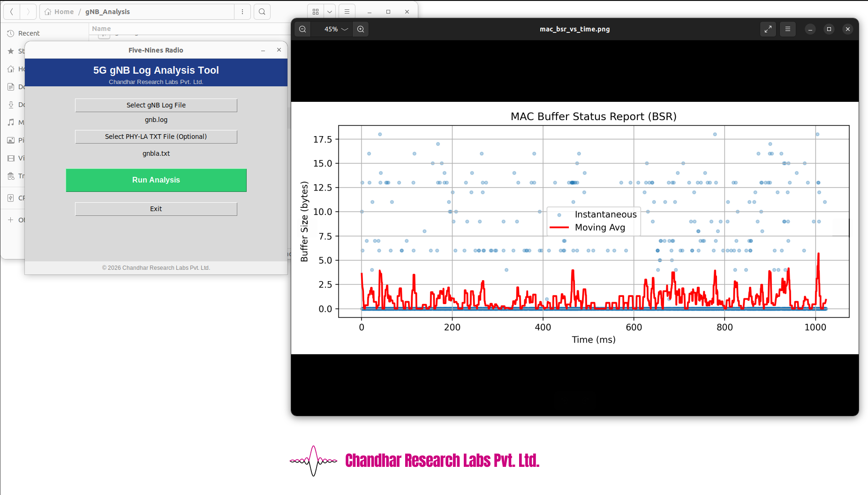The height and width of the screenshot is (495, 868).
Task: Zoom out in the image viewer
Action: pyautogui.click(x=302, y=29)
